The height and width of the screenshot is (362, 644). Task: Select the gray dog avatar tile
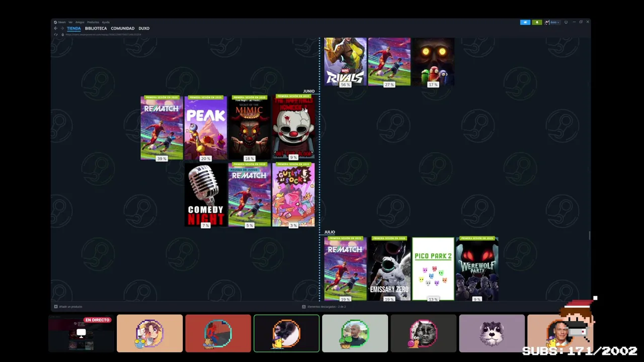[x=492, y=333]
